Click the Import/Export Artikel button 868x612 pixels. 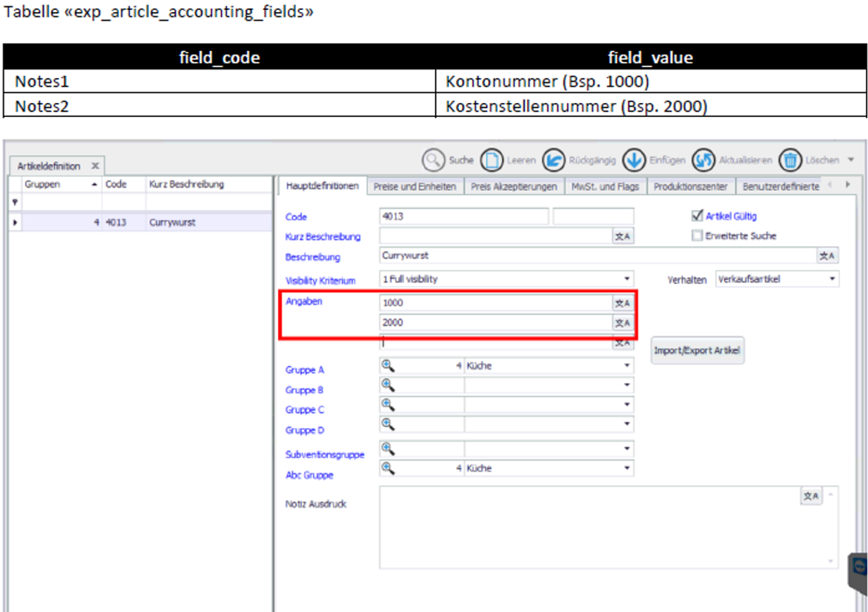tap(697, 350)
